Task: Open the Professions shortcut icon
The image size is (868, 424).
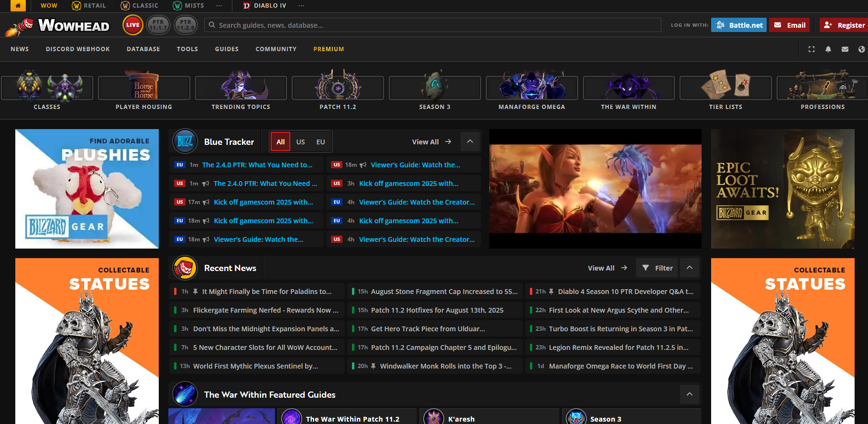Action: tap(823, 85)
